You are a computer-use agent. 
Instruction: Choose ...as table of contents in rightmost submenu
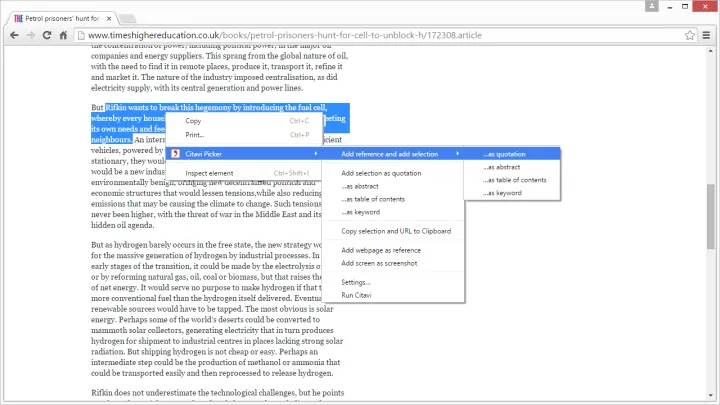(512, 180)
